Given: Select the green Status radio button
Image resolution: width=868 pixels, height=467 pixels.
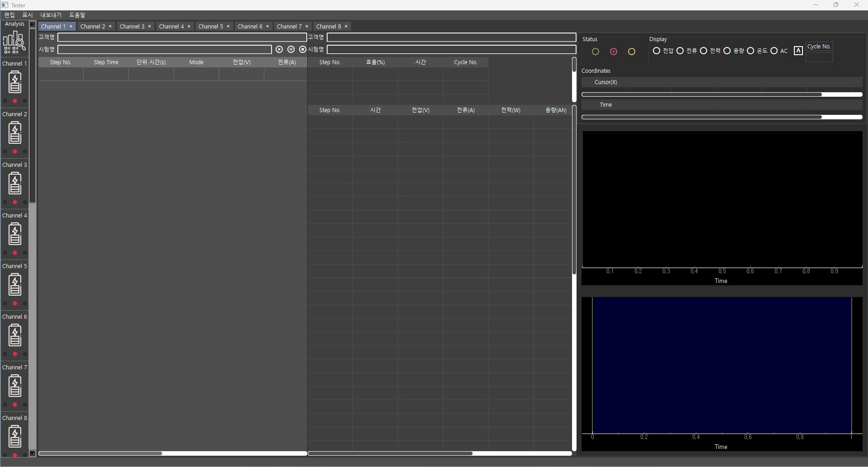Looking at the screenshot, I should (x=596, y=52).
